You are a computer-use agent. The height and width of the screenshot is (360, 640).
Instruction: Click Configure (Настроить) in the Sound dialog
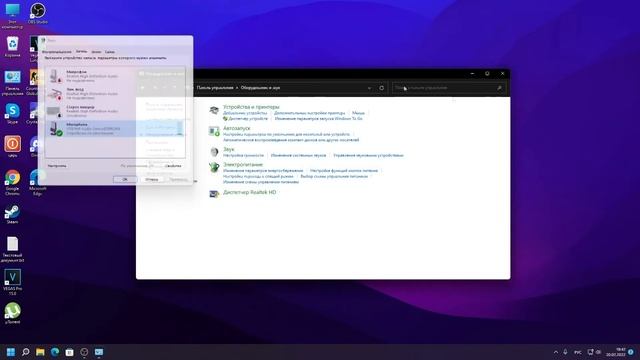(x=57, y=166)
